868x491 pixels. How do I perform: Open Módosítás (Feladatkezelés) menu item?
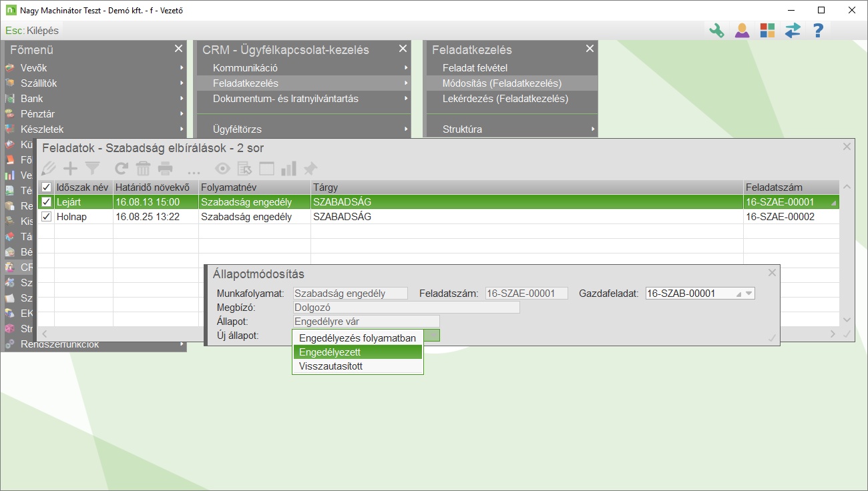click(511, 83)
